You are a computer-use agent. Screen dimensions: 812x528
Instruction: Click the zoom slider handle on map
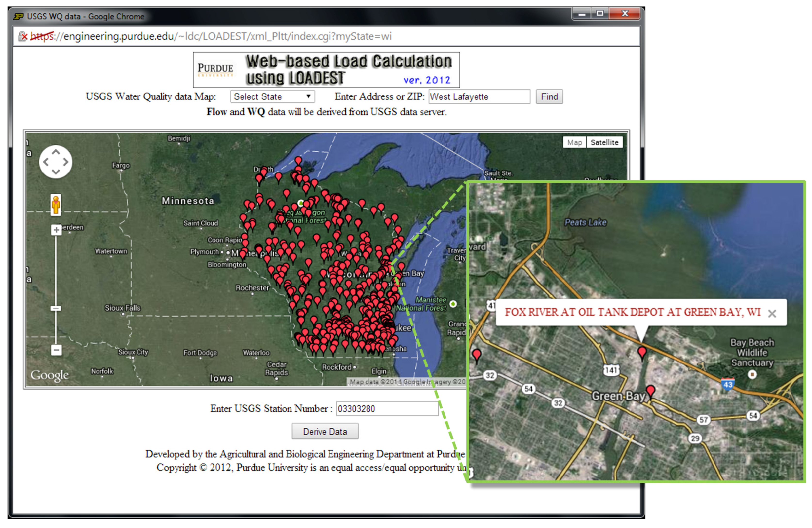(x=56, y=309)
